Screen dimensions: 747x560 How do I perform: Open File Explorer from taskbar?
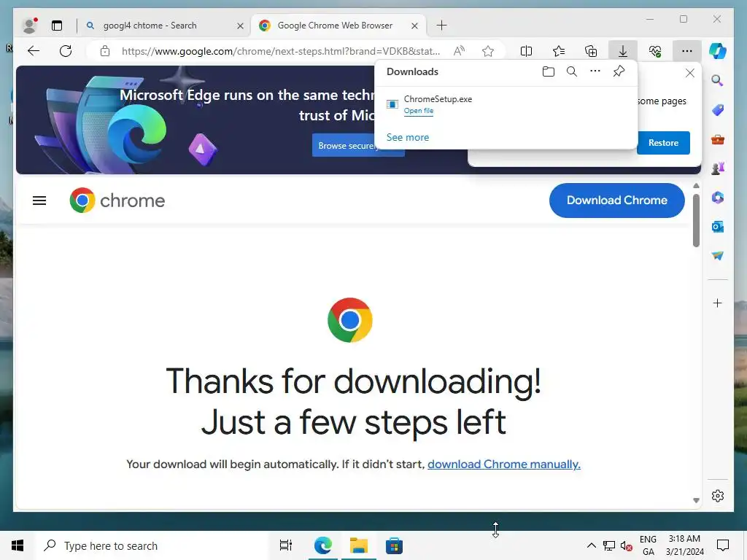click(359, 545)
